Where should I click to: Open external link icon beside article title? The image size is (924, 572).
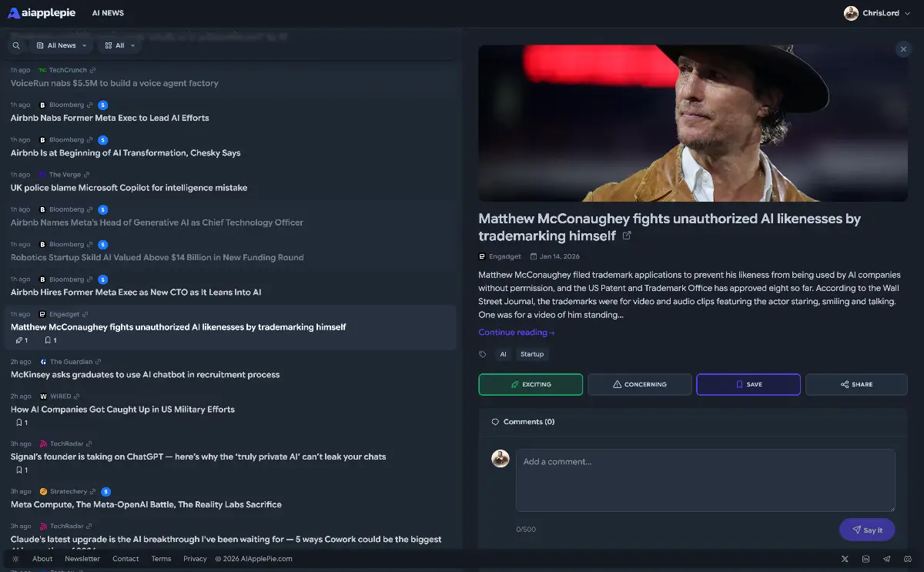(x=627, y=236)
